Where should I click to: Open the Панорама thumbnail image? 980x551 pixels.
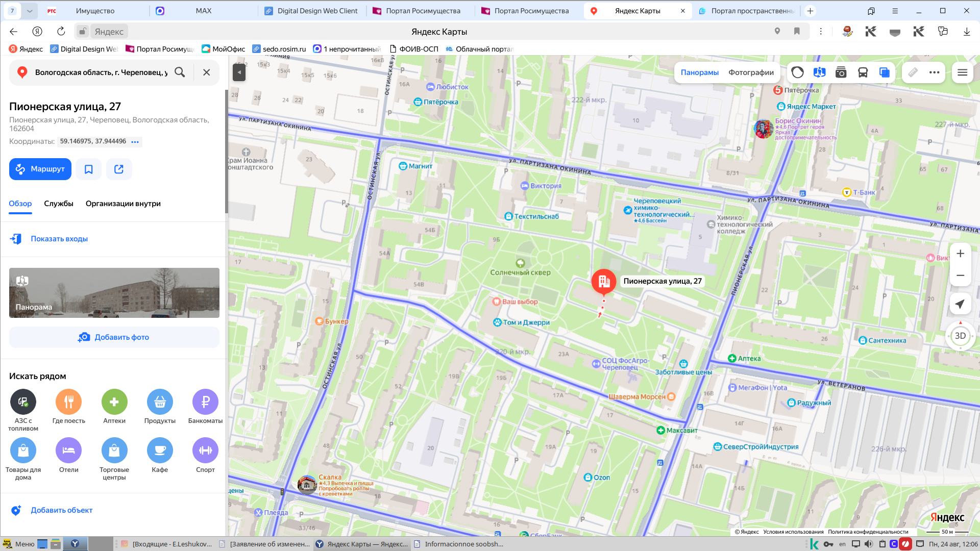pyautogui.click(x=114, y=293)
